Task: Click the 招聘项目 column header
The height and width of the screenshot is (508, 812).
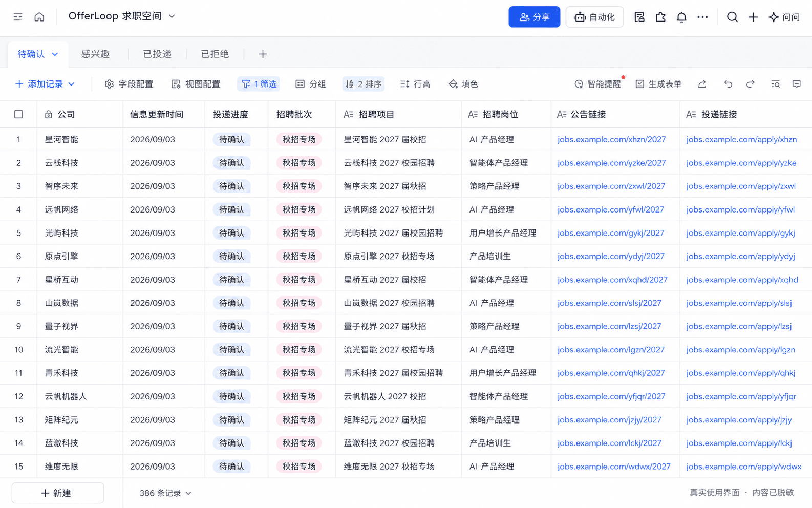Action: [x=398, y=114]
